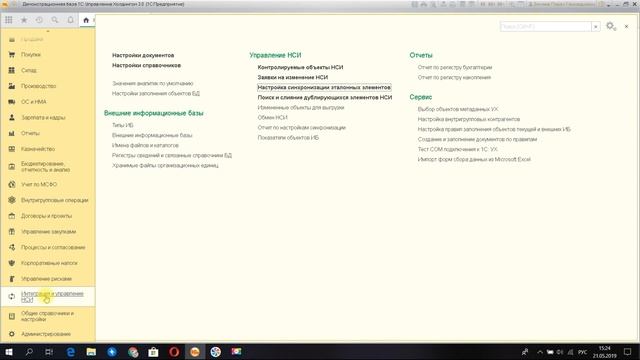Open Настройка синхронизации эталонных элементов

pos(324,87)
